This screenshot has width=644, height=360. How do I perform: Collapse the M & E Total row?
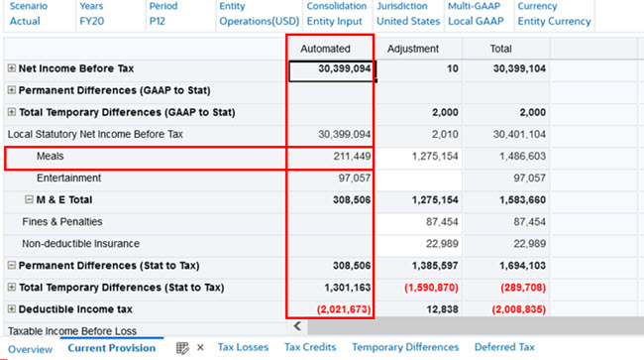29,199
